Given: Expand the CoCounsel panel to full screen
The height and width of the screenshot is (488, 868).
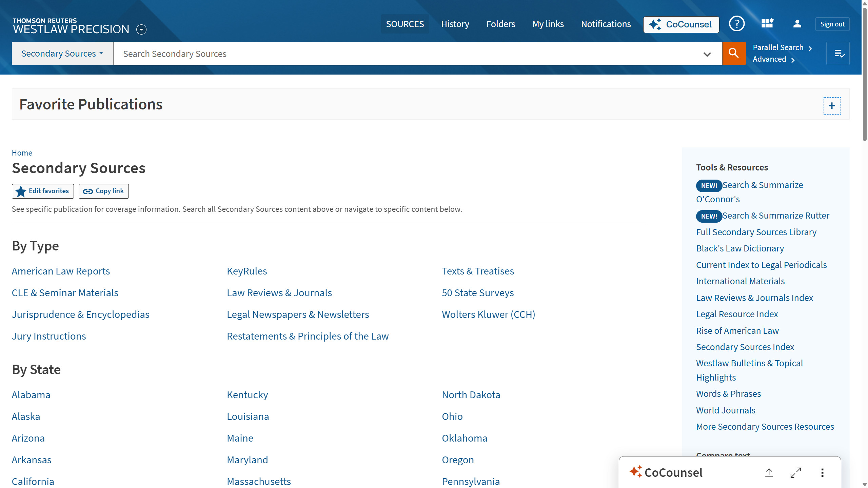Looking at the screenshot, I should tap(796, 472).
